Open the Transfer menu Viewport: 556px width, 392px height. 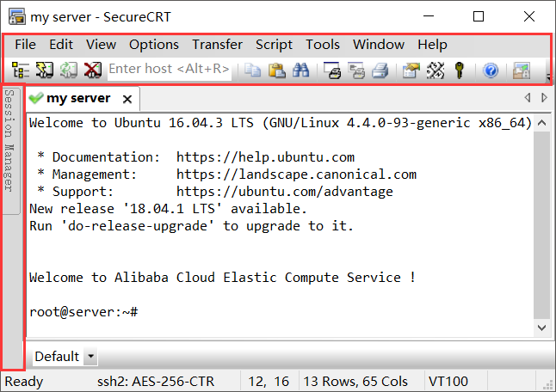coord(218,45)
